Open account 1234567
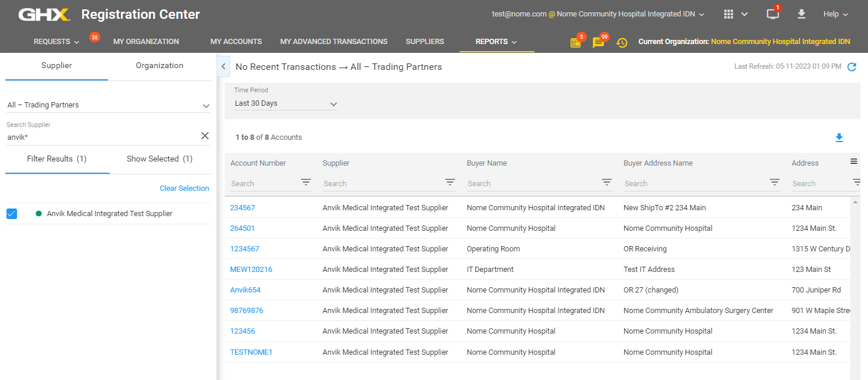 [245, 249]
